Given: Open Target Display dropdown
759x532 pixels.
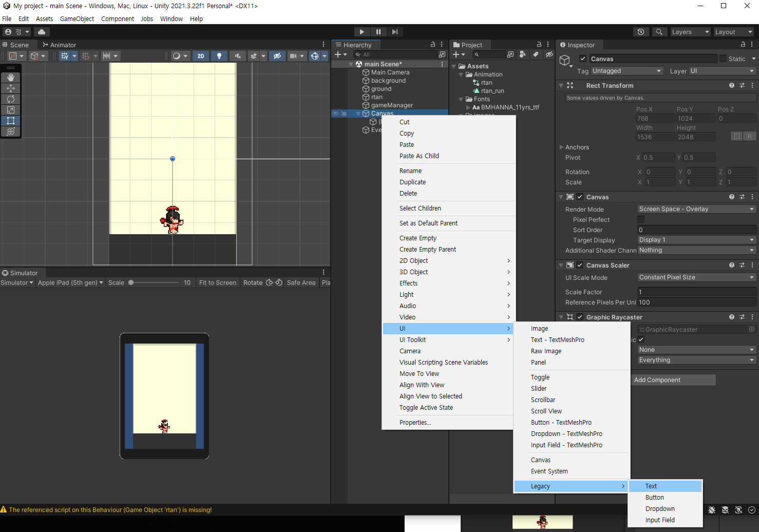Looking at the screenshot, I should coord(697,240).
